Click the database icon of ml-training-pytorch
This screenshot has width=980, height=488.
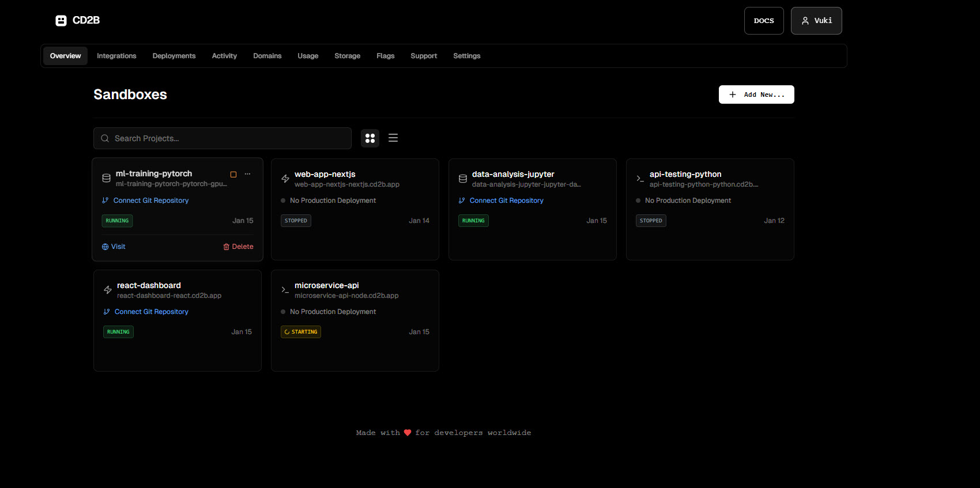[107, 178]
